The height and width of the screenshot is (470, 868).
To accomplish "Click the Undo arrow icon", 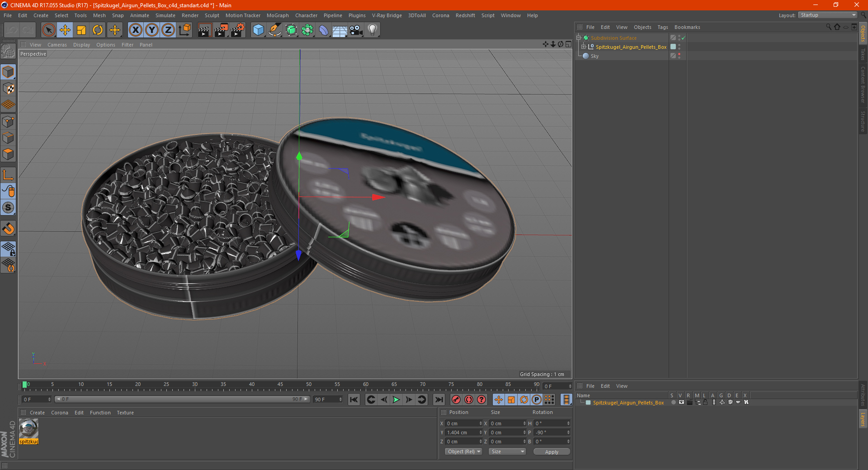I will click(12, 30).
